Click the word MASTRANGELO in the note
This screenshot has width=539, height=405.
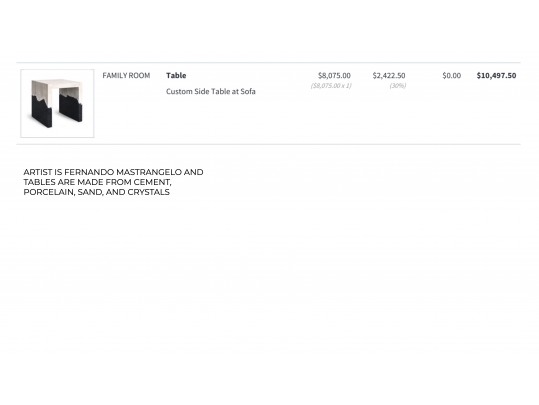(x=149, y=172)
